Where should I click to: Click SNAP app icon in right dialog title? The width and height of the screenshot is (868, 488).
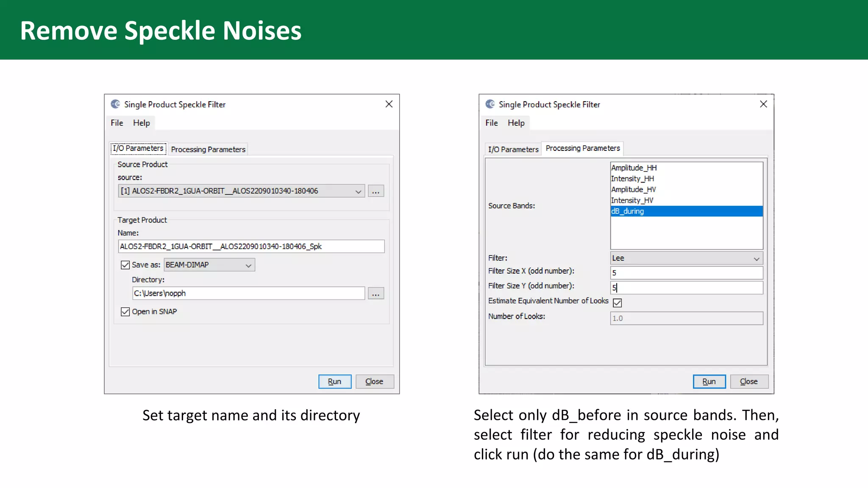pyautogui.click(x=490, y=104)
